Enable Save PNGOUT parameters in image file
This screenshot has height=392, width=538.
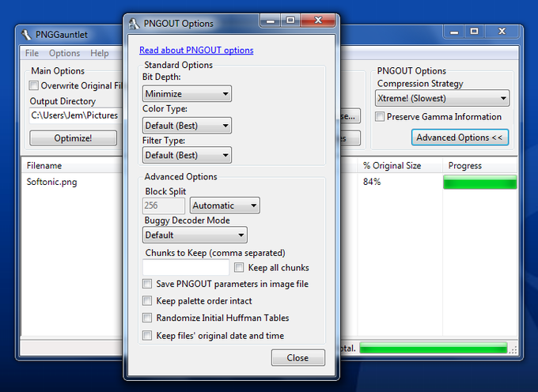pos(147,284)
